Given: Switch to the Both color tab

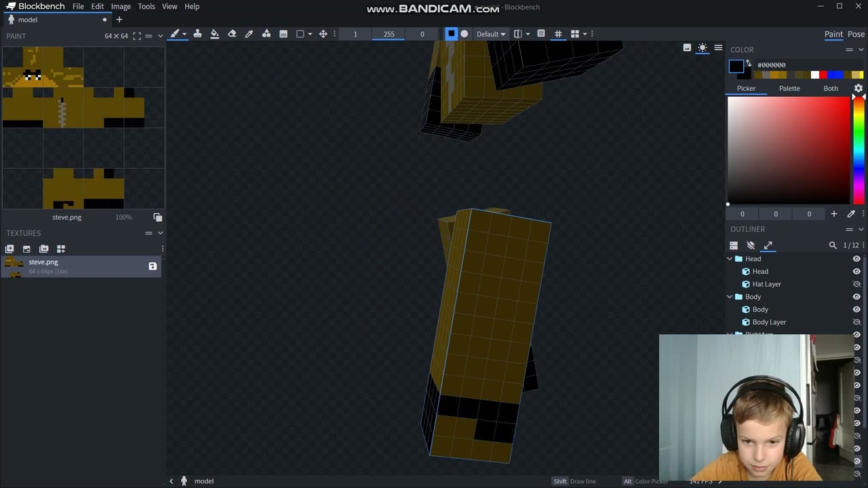Looking at the screenshot, I should tap(831, 88).
